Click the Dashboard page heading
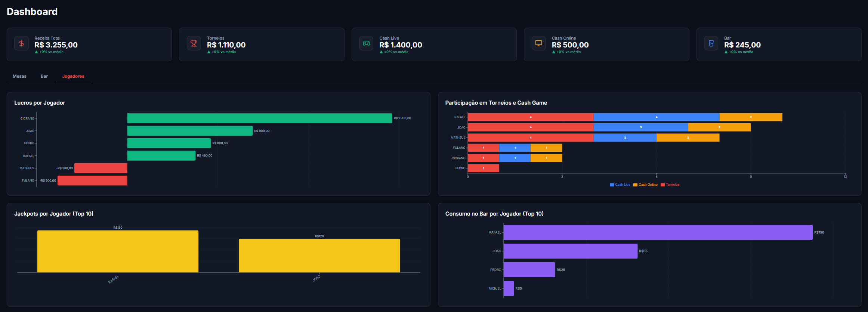This screenshot has height=312, width=868. coord(32,12)
